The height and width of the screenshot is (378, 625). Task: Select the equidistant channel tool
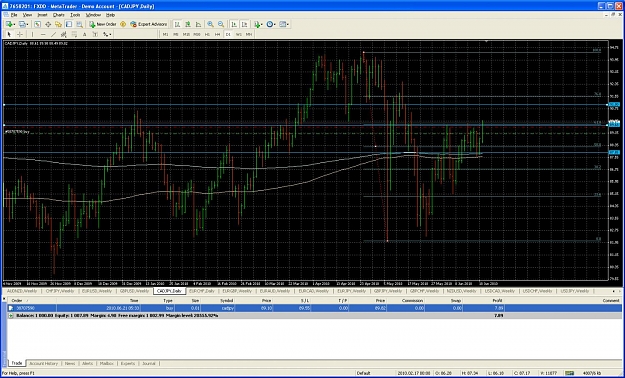(64, 34)
